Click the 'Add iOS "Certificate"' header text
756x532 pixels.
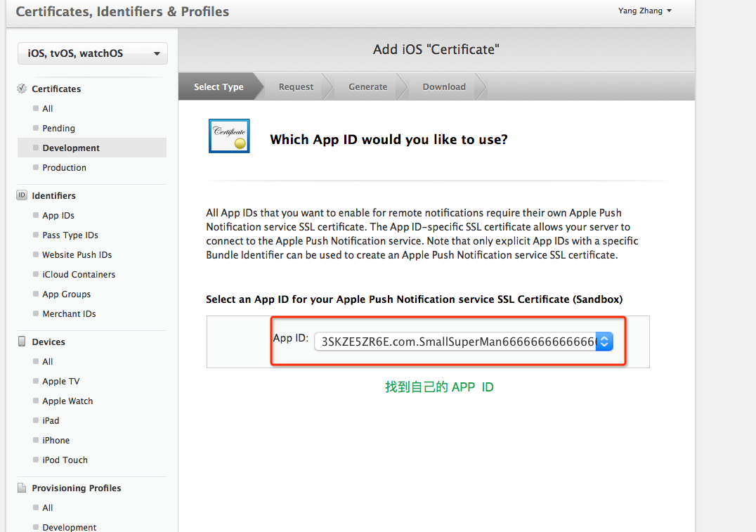coord(436,49)
